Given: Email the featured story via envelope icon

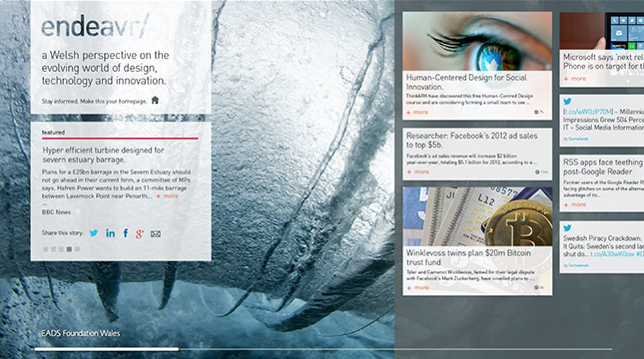Looking at the screenshot, I should point(155,234).
